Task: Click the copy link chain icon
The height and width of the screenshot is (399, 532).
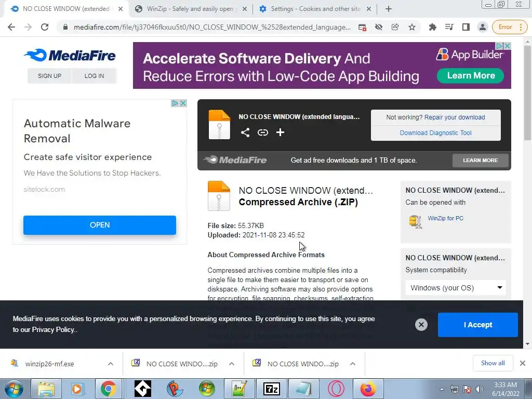Action: tap(262, 132)
